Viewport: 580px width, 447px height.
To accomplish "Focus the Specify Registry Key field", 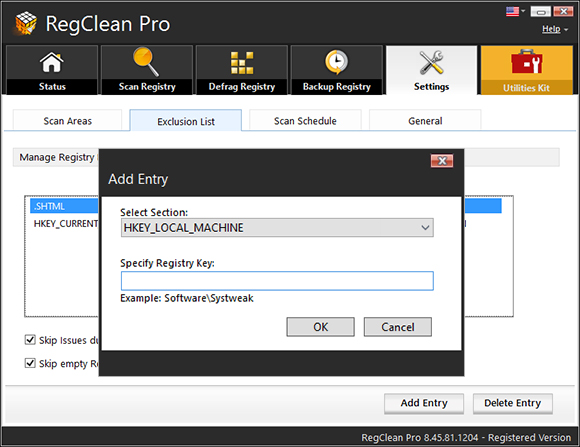I will (277, 281).
